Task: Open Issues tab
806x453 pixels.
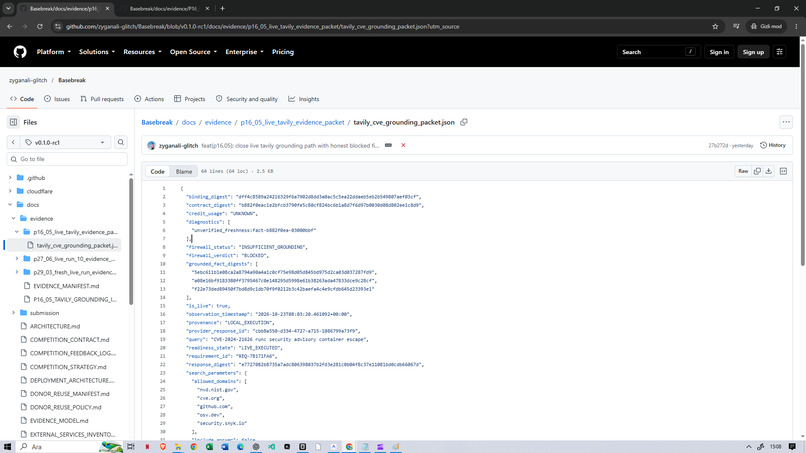Action: 57,99
